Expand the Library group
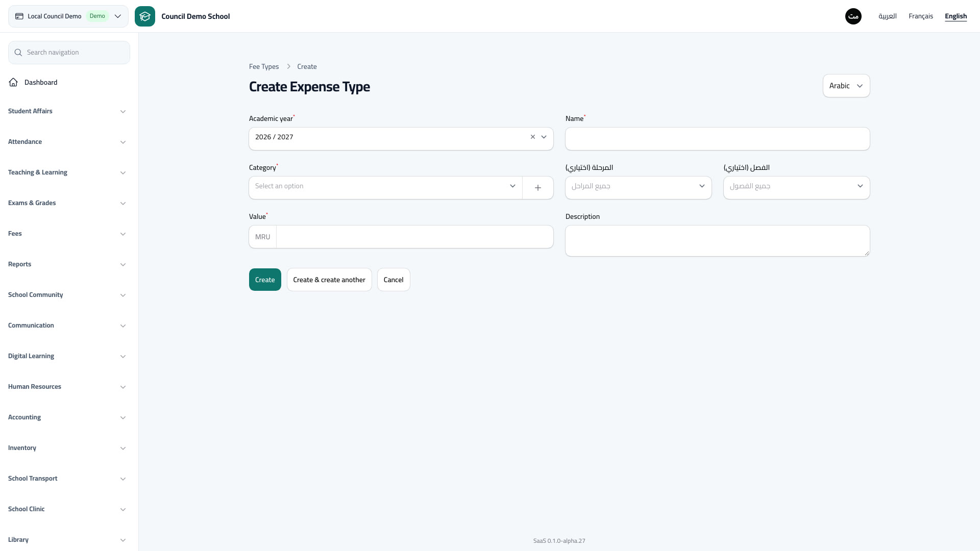Viewport: 980px width, 551px height. 67,540
